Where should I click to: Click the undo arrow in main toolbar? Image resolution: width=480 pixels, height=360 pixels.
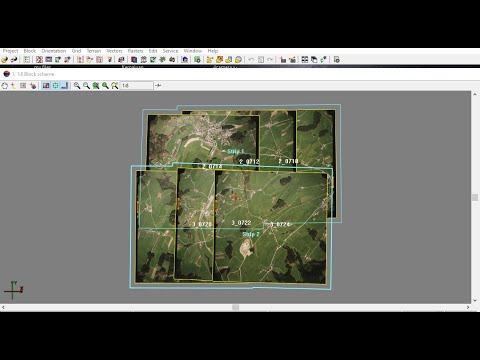click(x=251, y=60)
